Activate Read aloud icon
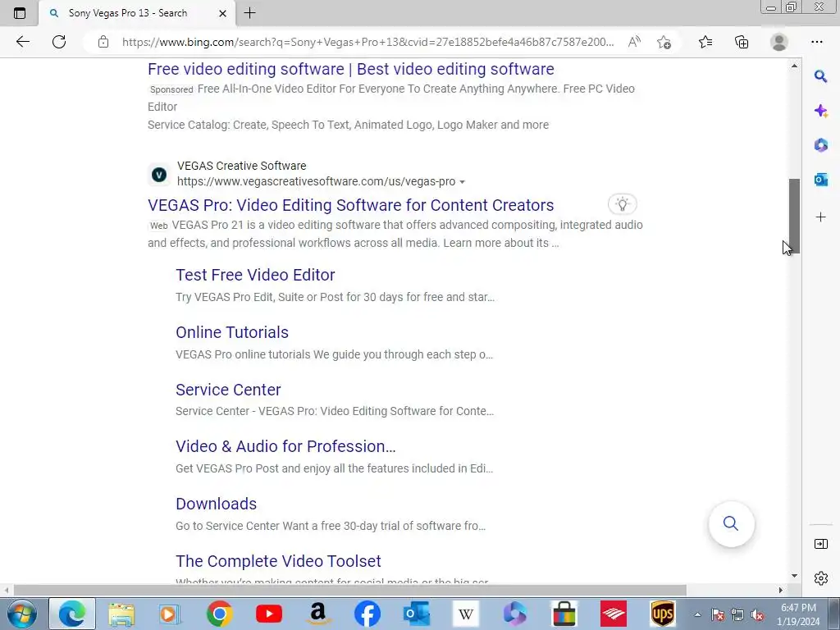 pyautogui.click(x=634, y=42)
